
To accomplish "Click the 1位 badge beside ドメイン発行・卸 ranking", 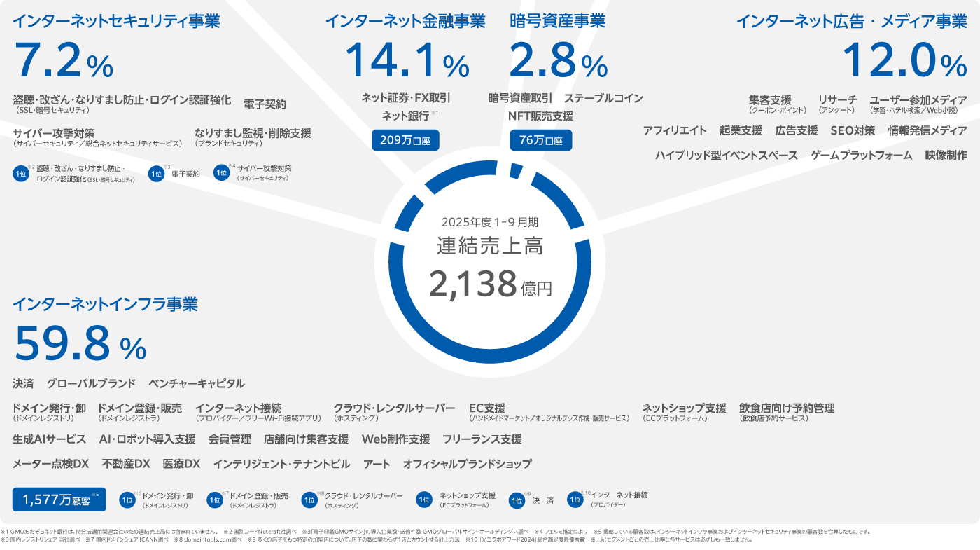I will [x=127, y=500].
